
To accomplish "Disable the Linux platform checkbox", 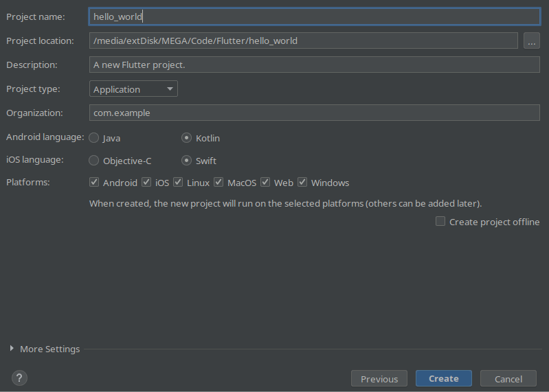I will tap(178, 182).
